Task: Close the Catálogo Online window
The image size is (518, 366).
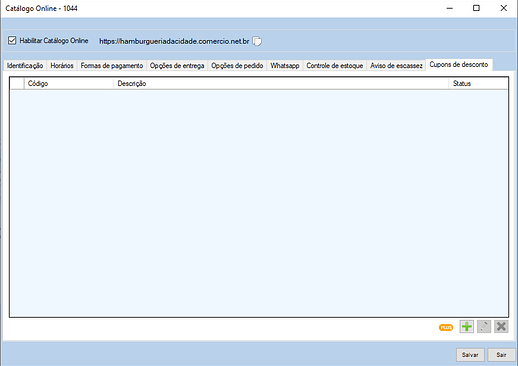Action: point(503,8)
